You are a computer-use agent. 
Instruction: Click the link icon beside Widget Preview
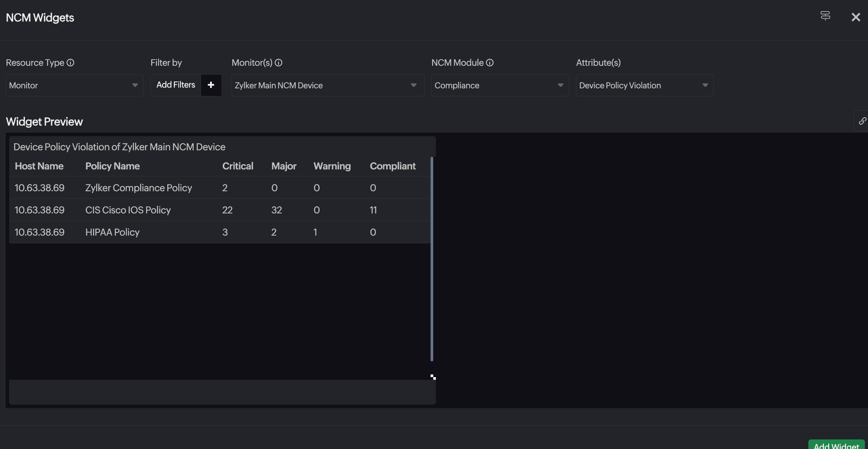[862, 121]
